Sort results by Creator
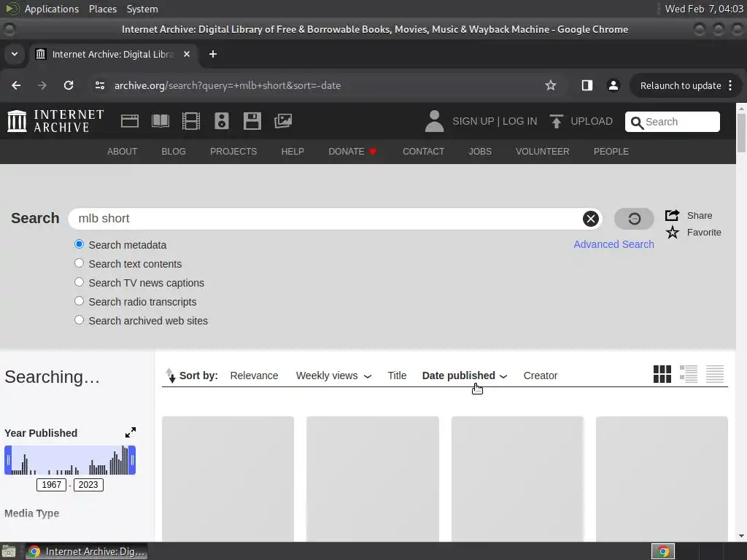This screenshot has height=560, width=747. 541,376
